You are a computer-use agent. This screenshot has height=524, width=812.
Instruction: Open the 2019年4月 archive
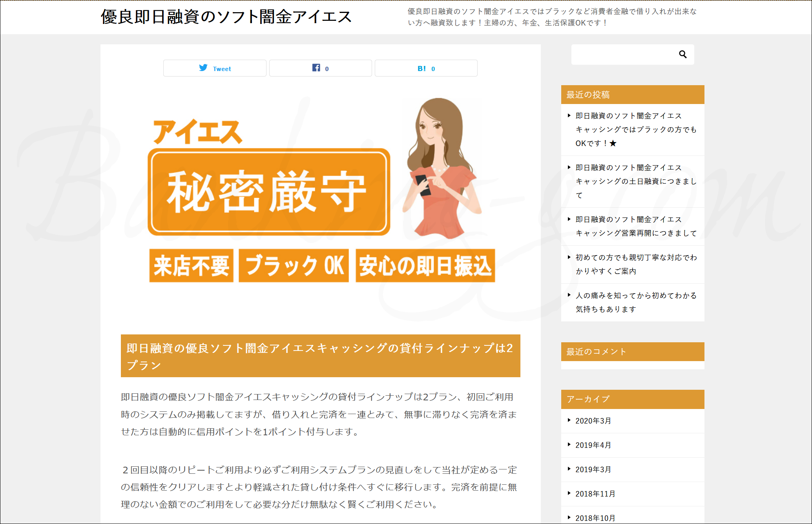click(593, 445)
